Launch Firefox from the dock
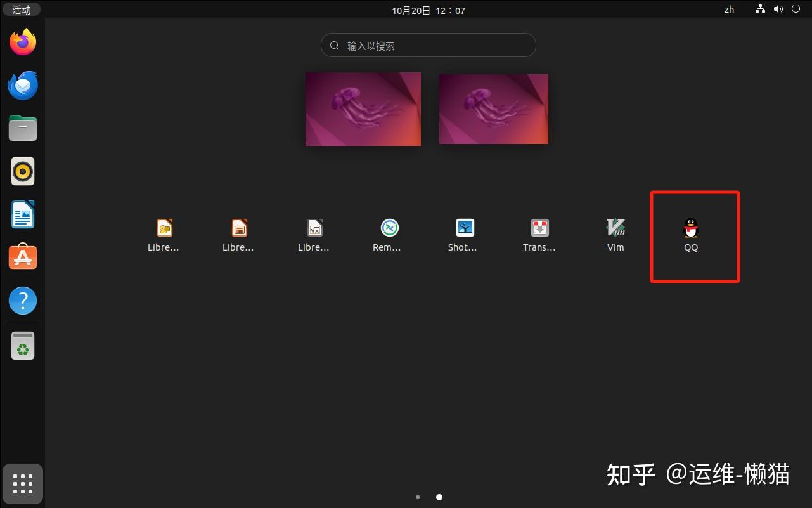This screenshot has width=812, height=508. 23,41
